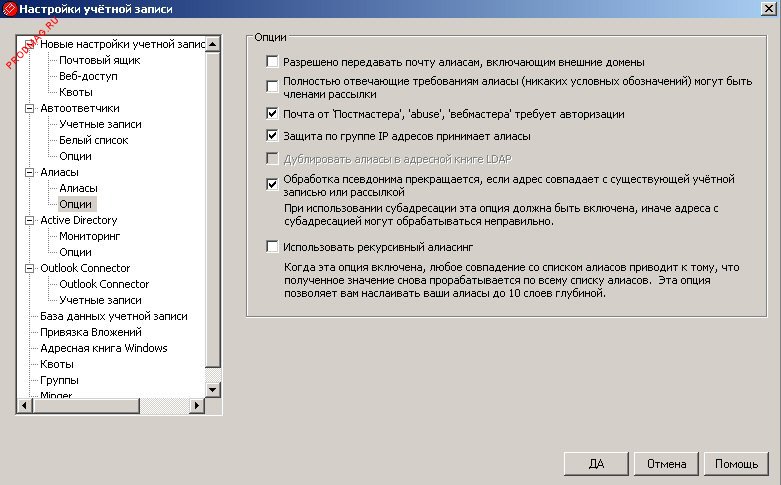Collapse the 'Outlook Connector' tree node

tap(29, 268)
